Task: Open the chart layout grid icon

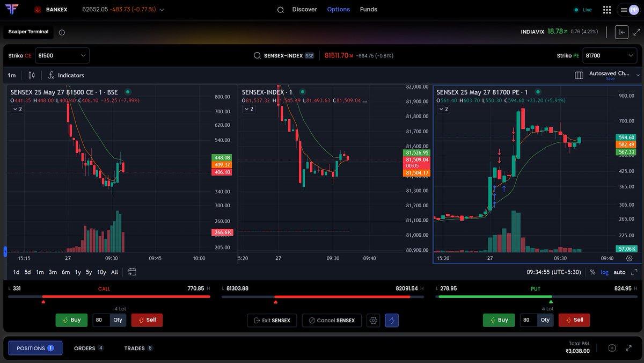Action: pos(579,75)
